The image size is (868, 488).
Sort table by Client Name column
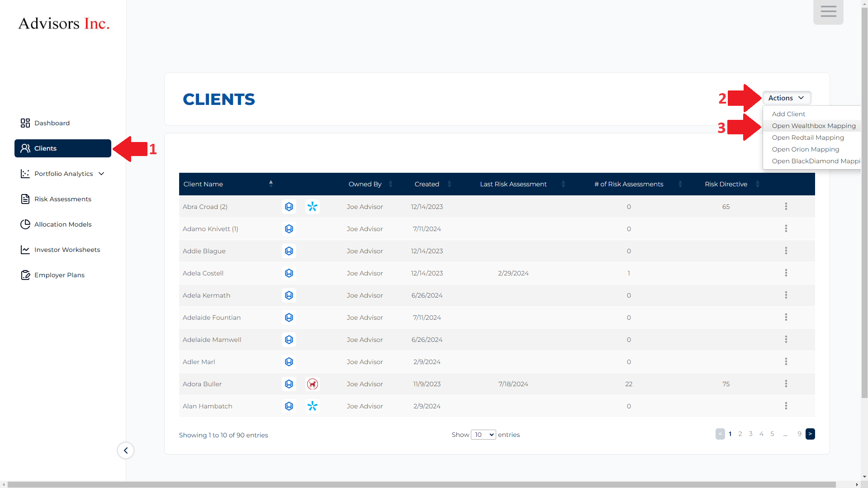click(x=203, y=184)
